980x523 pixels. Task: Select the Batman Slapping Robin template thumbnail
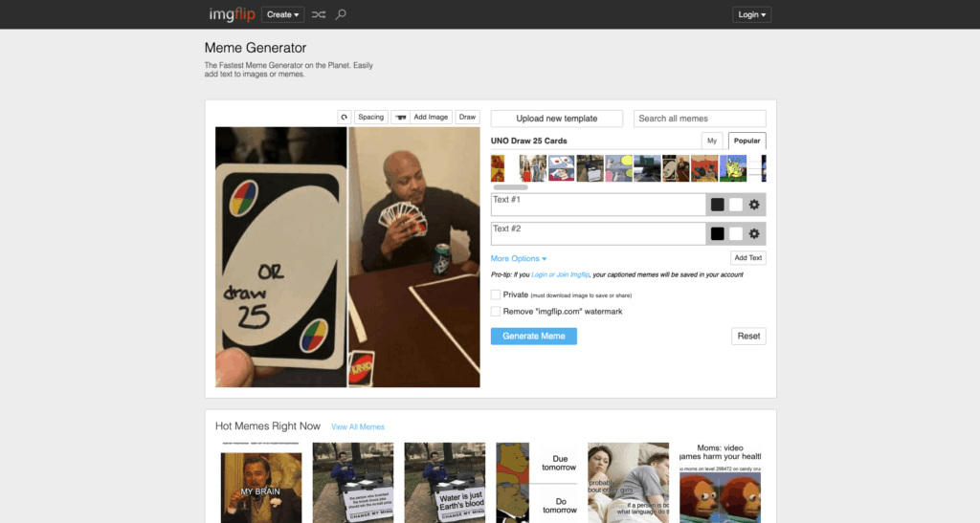(704, 168)
